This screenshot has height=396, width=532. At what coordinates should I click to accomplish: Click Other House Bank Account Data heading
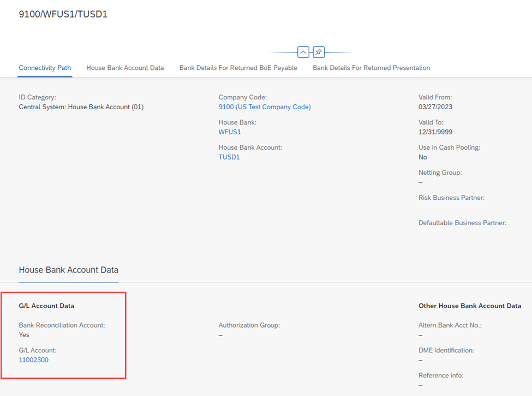tap(470, 306)
